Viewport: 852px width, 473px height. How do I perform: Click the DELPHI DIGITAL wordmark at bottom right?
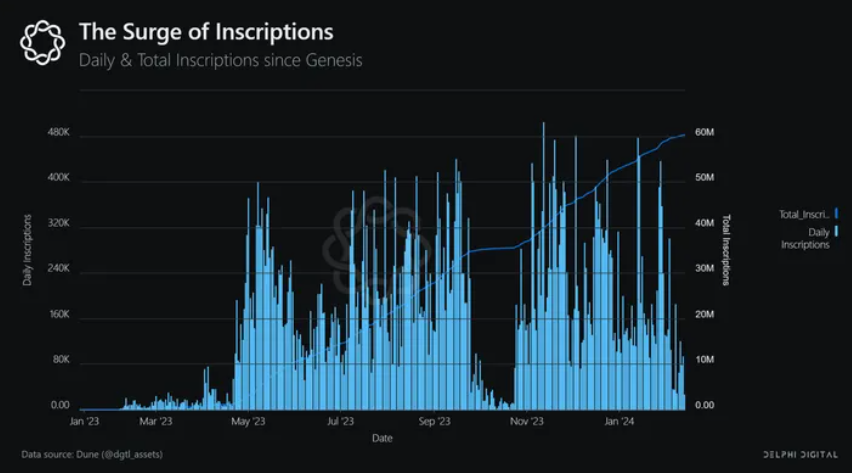[x=800, y=455]
